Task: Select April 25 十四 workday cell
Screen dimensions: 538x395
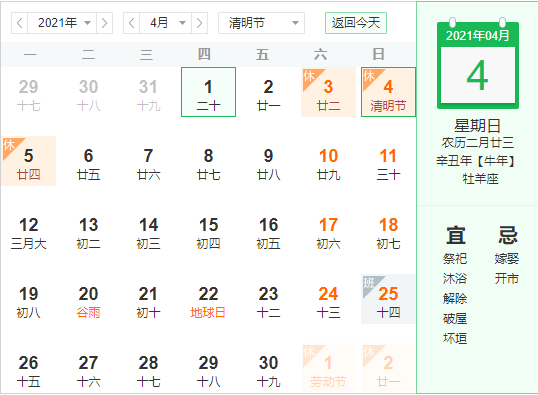Action: [388, 299]
